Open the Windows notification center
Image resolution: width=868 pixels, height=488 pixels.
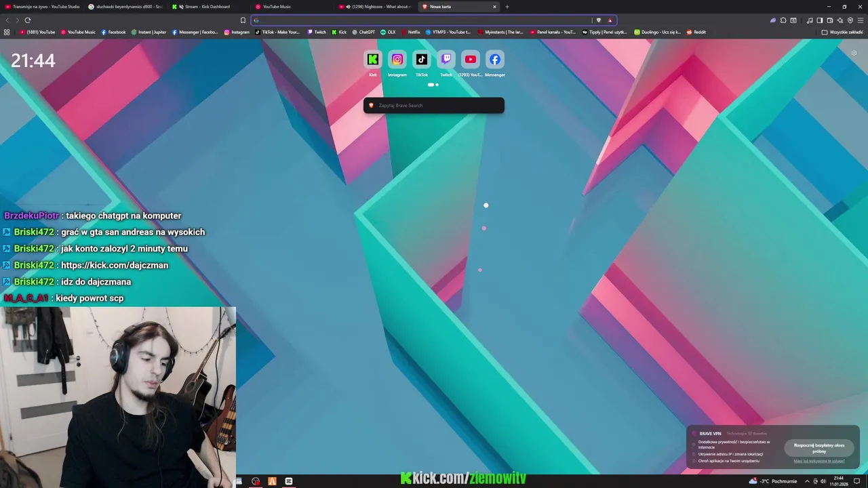pos(856,481)
